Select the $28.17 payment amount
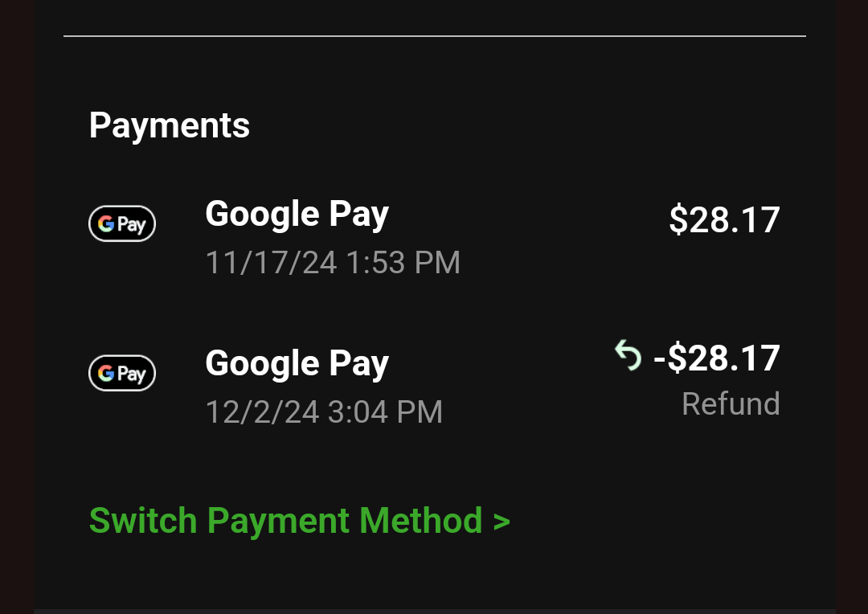The width and height of the screenshot is (868, 614). 724,220
